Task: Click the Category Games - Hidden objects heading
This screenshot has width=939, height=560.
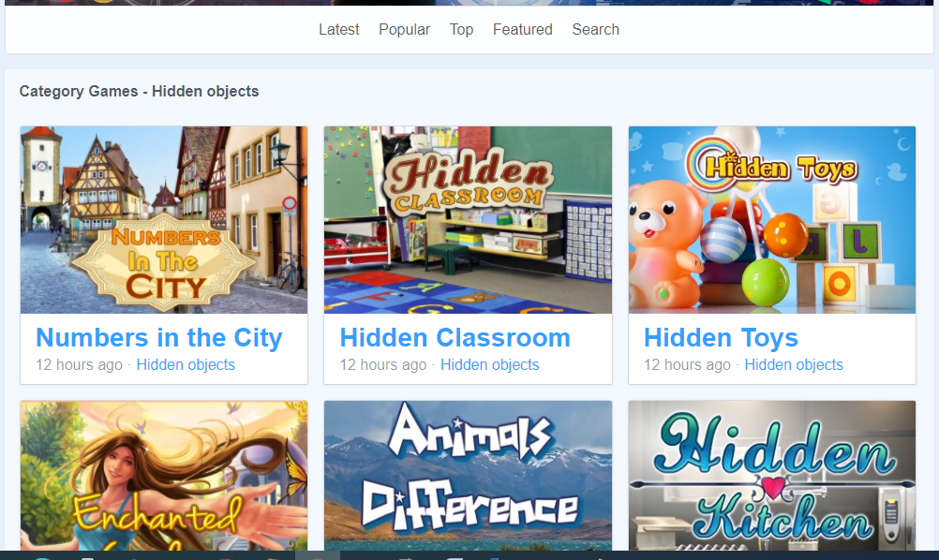Action: point(139,92)
